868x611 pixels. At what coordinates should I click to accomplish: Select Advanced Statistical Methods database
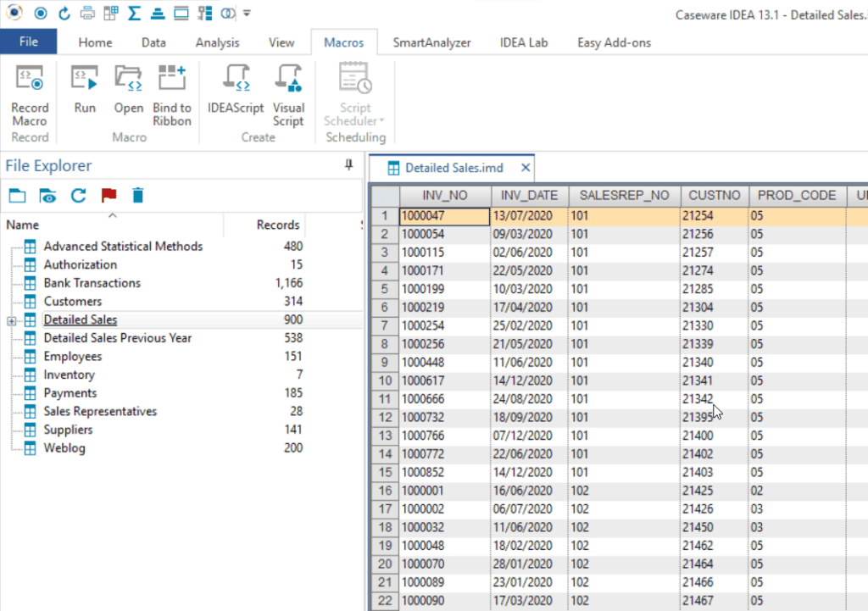123,247
